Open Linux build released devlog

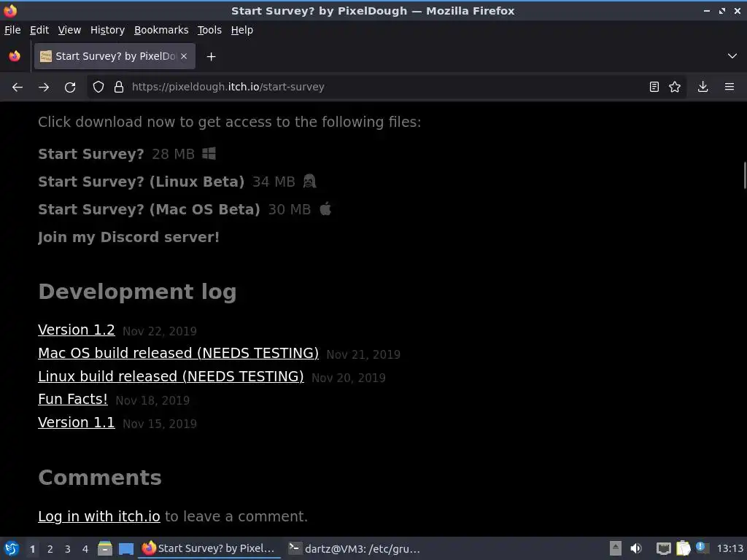171,377
